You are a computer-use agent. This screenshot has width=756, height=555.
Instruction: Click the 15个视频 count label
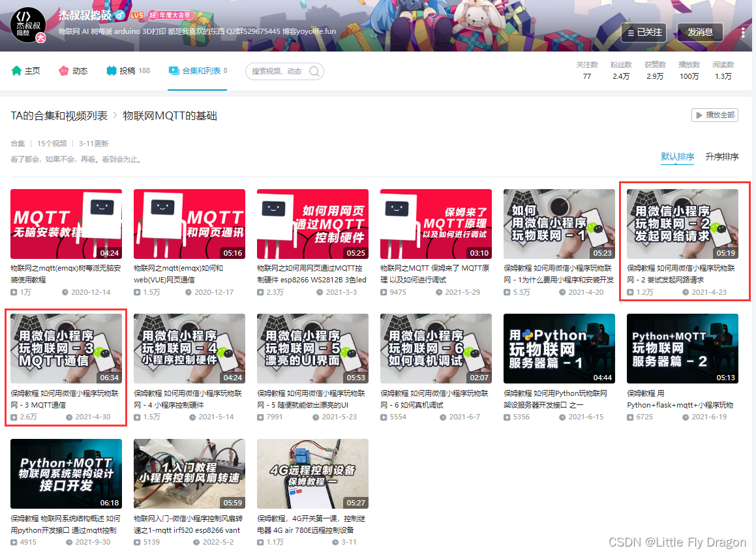[52, 143]
